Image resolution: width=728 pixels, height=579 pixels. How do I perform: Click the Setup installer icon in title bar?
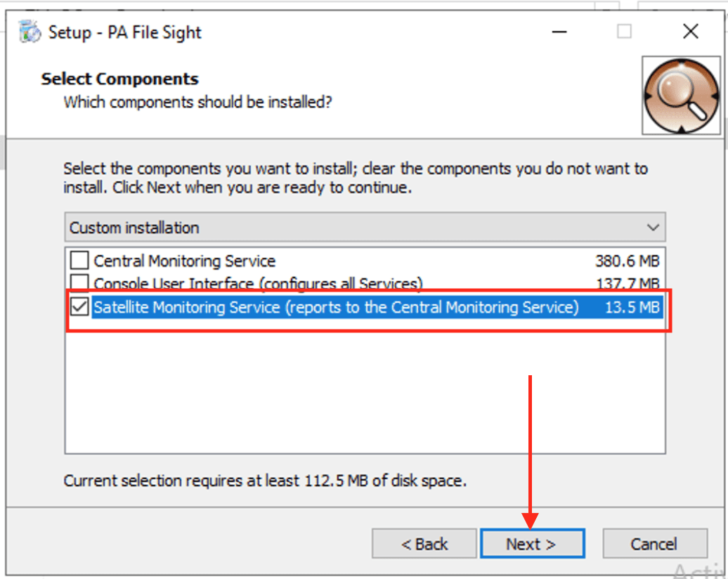(x=30, y=32)
